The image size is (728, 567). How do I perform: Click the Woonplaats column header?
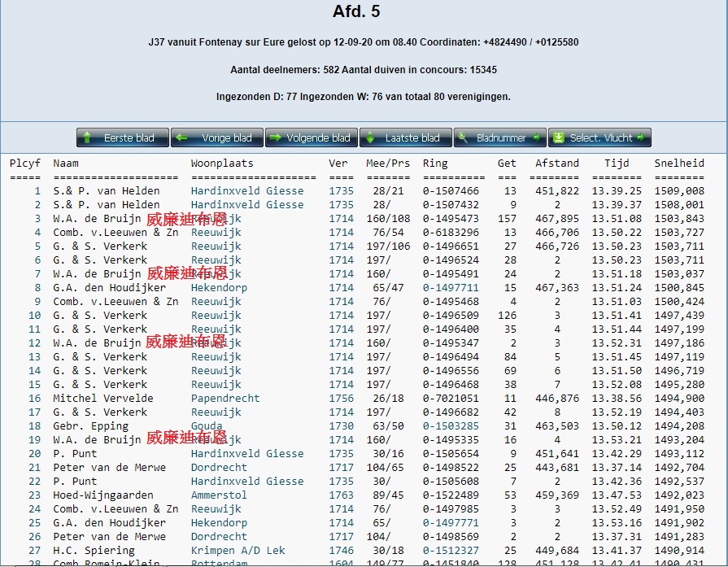222,164
